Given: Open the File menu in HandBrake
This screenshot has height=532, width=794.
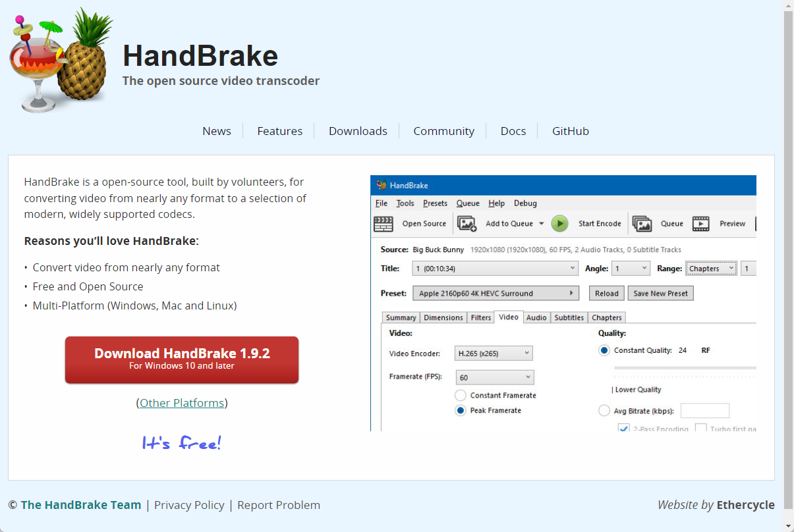Looking at the screenshot, I should point(382,203).
